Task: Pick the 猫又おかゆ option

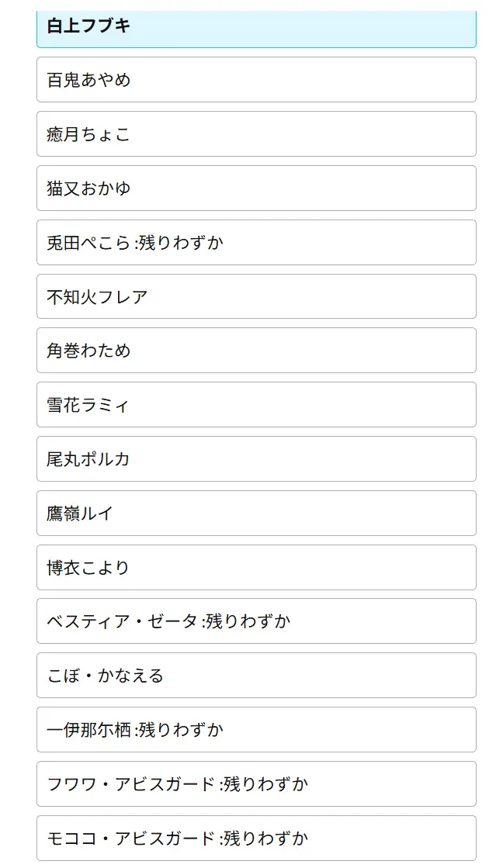Action: pyautogui.click(x=255, y=188)
